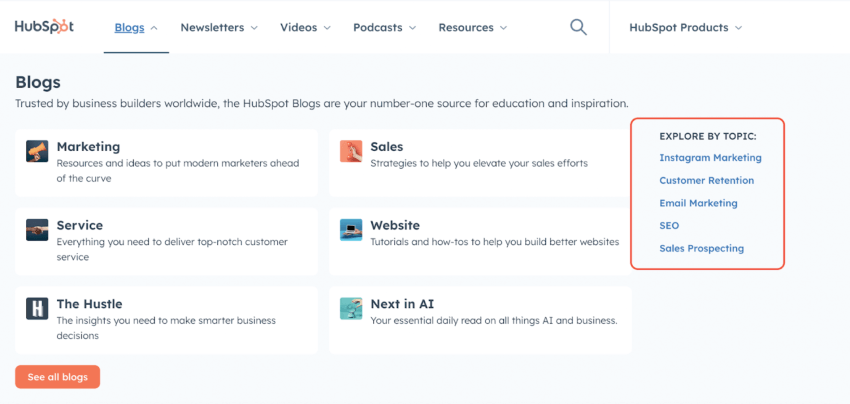The width and height of the screenshot is (850, 404).
Task: Expand the HubSpot Products dropdown
Action: (x=685, y=28)
